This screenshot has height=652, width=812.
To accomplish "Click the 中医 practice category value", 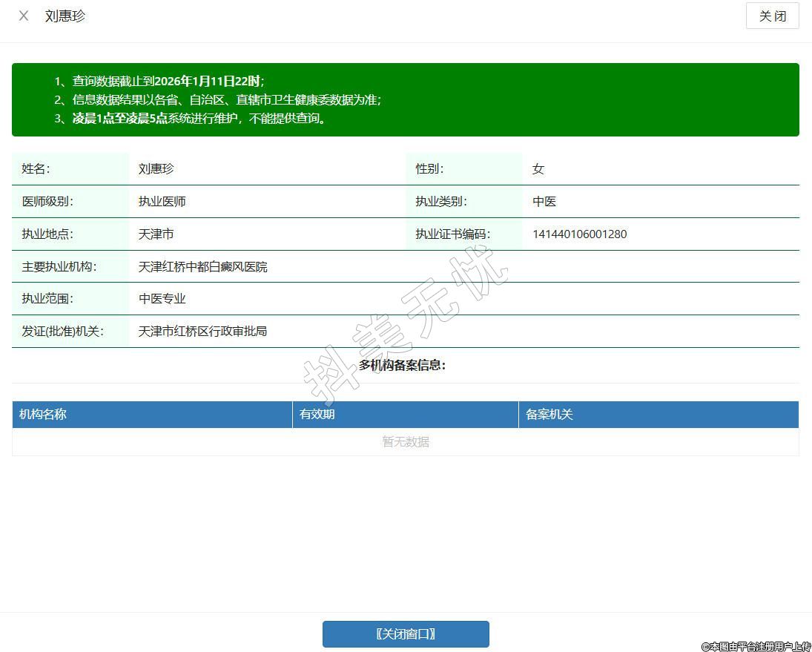I will coord(544,202).
